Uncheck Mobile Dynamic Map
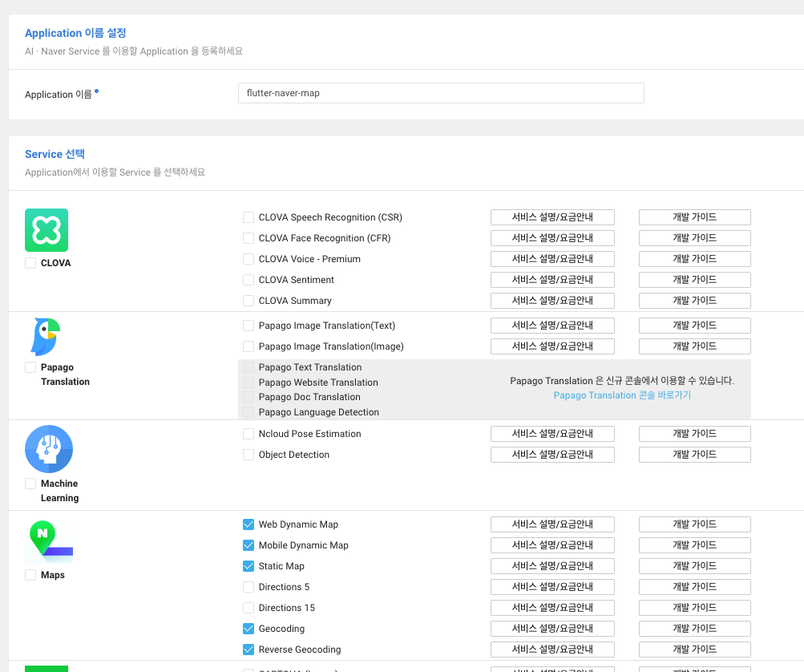This screenshot has height=672, width=804. (248, 545)
